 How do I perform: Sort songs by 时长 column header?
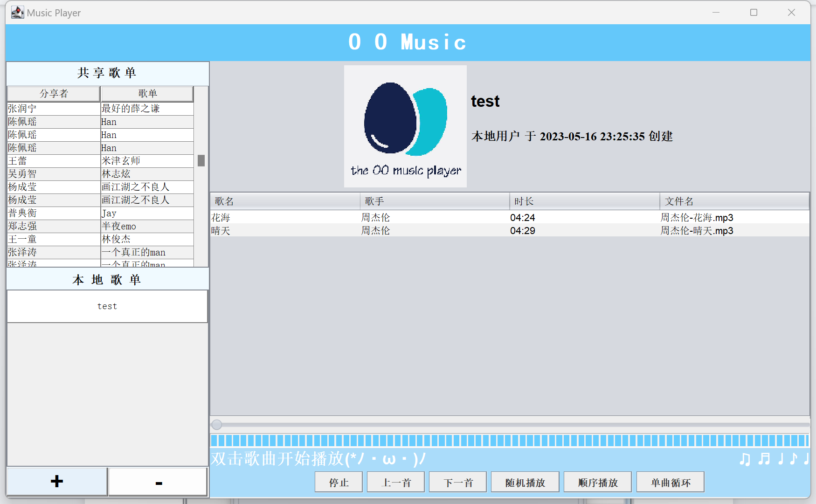[584, 201]
